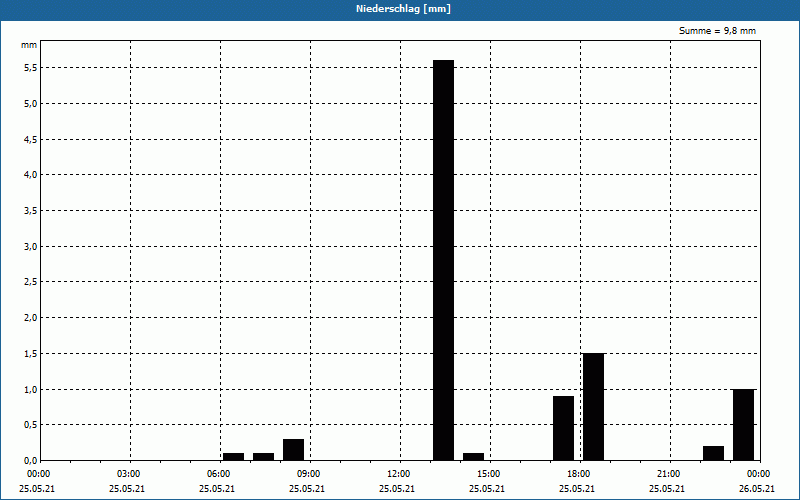Click the 2,0 y-axis value

click(31, 318)
